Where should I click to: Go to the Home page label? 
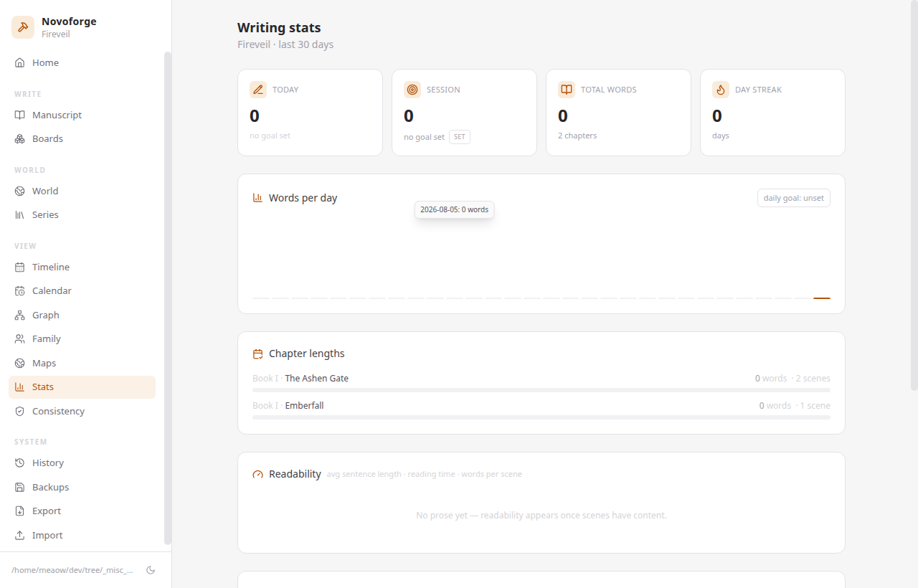45,62
